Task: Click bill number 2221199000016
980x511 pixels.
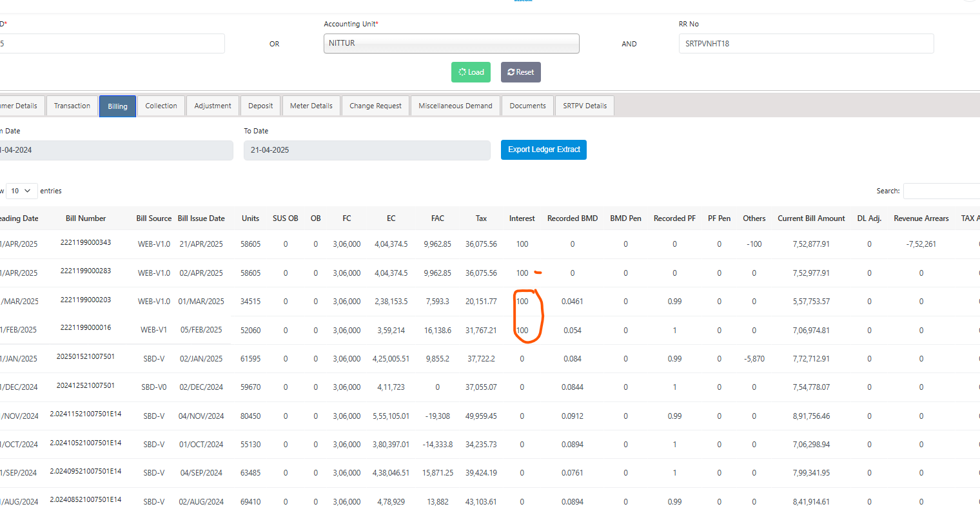Action: click(86, 327)
